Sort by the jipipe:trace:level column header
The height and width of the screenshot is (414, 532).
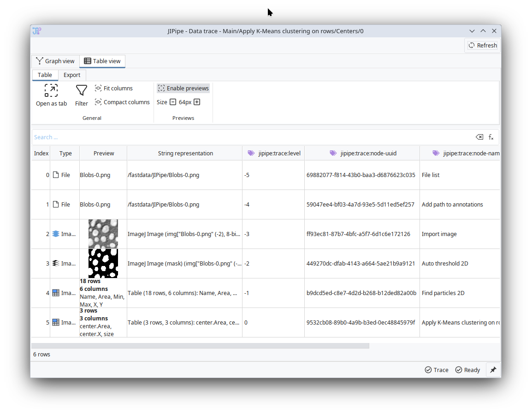274,153
